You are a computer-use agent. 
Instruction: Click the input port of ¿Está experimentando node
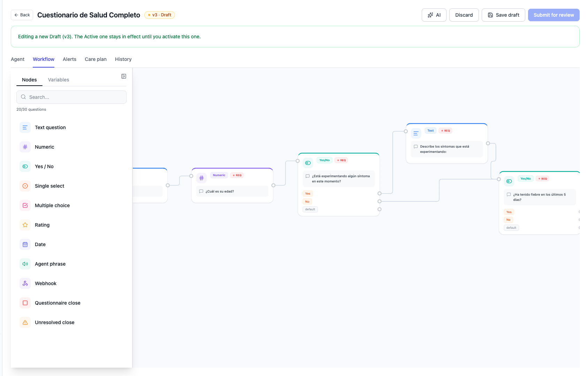tap(298, 161)
